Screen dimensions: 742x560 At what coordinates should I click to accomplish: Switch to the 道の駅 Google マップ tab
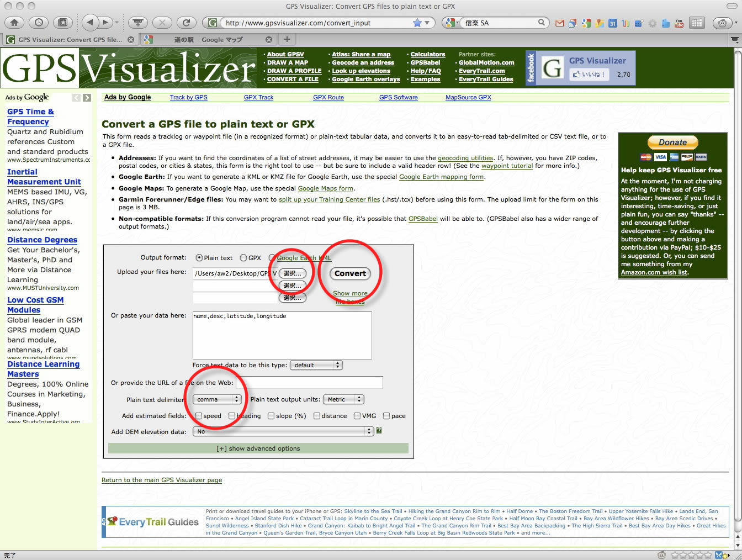208,40
